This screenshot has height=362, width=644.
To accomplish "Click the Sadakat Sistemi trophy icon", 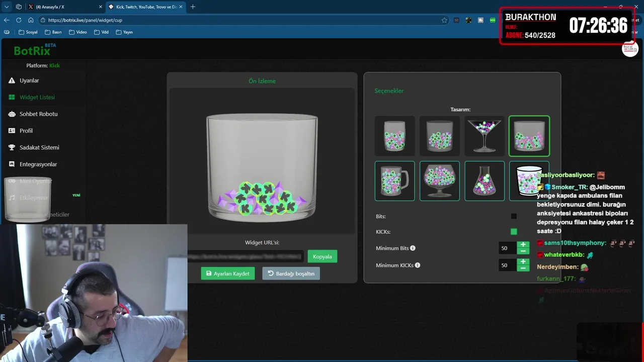I will point(12,147).
